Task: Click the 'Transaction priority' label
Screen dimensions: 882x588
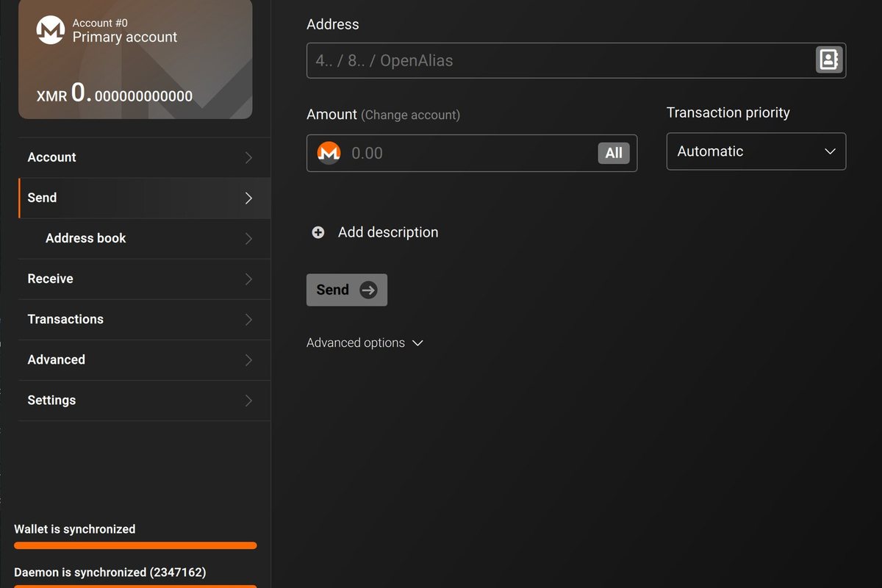Action: pyautogui.click(x=728, y=112)
